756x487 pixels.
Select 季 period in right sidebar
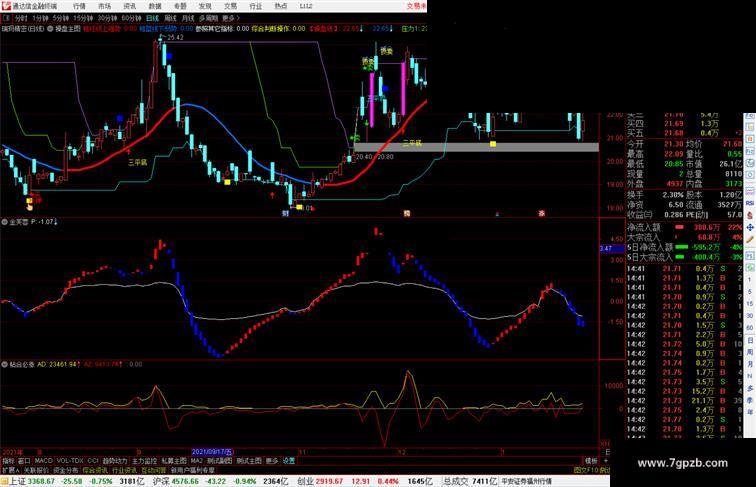click(x=750, y=400)
